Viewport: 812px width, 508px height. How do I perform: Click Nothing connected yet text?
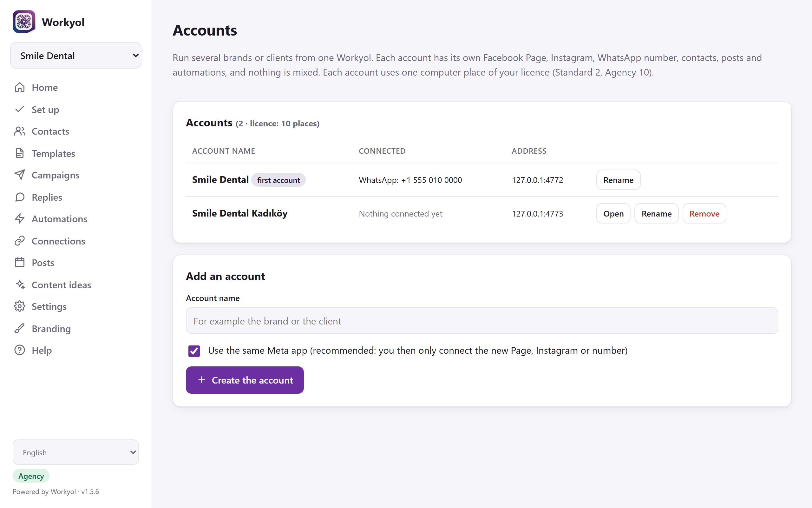click(x=401, y=214)
